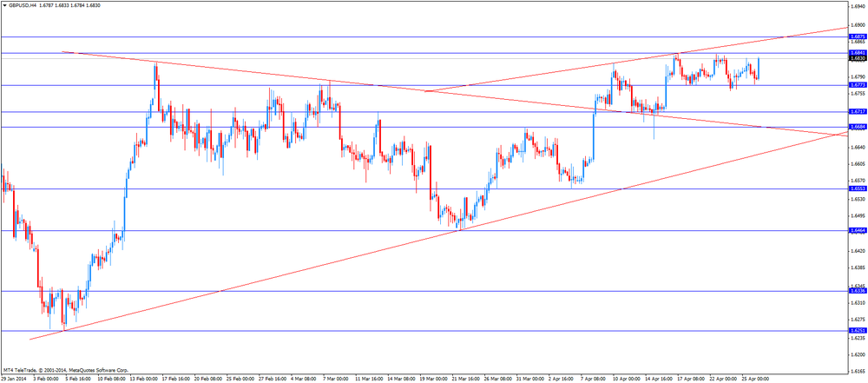Select the 1.6841 price level label
This screenshot has width=868, height=383.
[858, 53]
